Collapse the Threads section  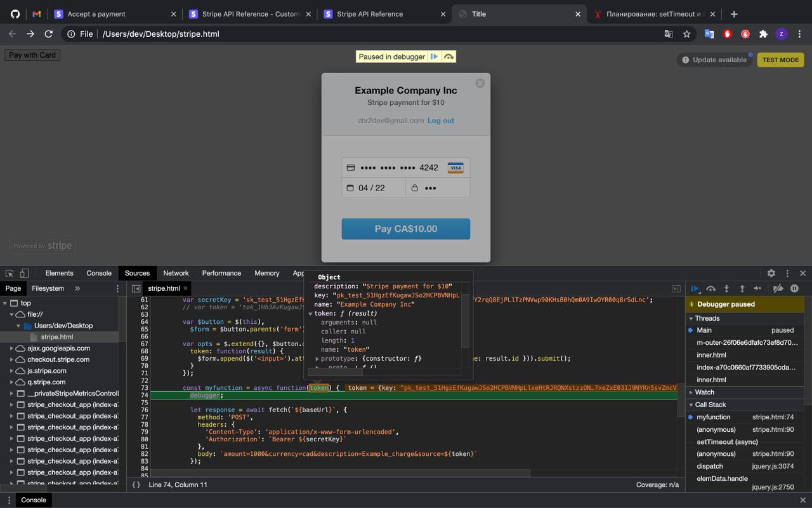point(707,318)
